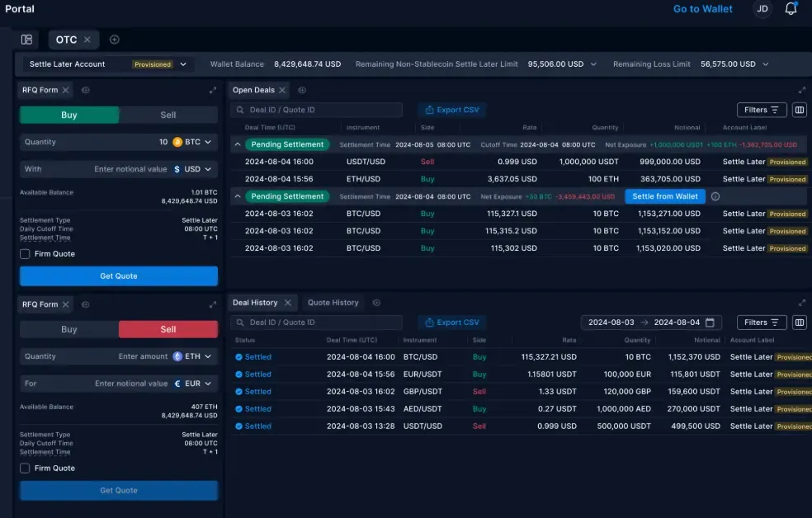Viewport: 812px width, 518px height.
Task: Click the Get Quote button
Action: click(118, 275)
